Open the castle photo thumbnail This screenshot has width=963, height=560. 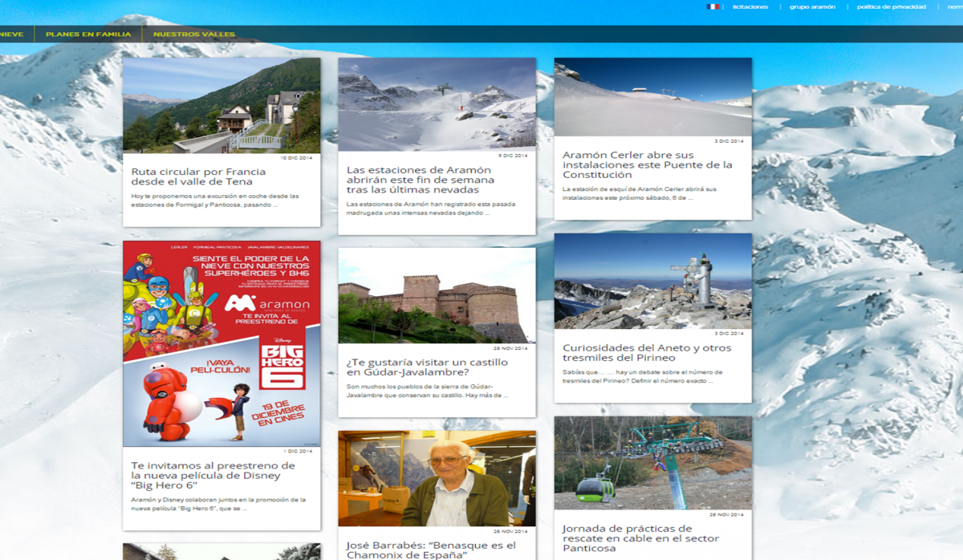click(x=437, y=295)
